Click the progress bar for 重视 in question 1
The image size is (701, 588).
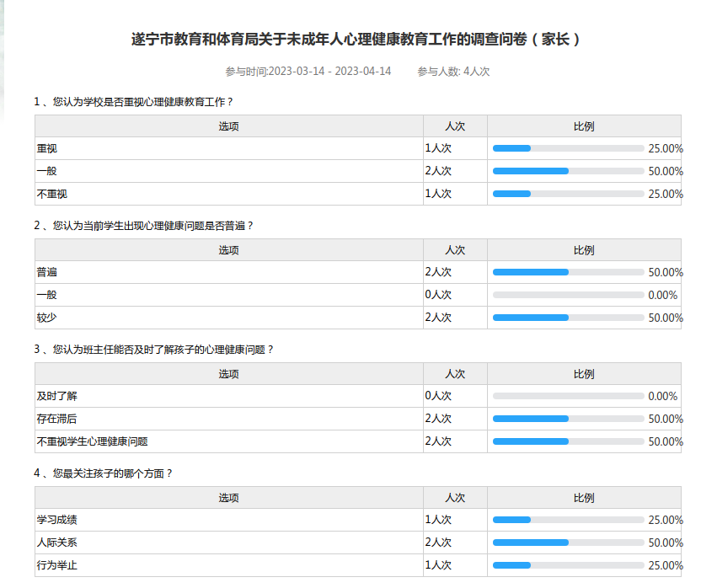coord(568,148)
